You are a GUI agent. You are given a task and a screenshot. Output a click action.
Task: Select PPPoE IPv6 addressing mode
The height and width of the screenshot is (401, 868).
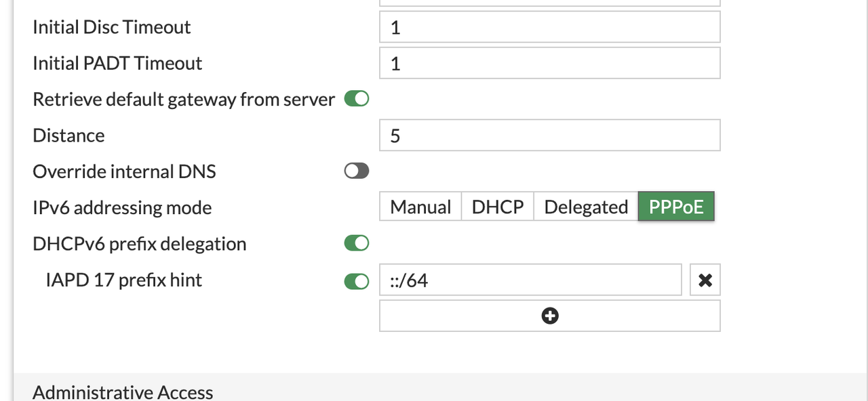coord(676,207)
